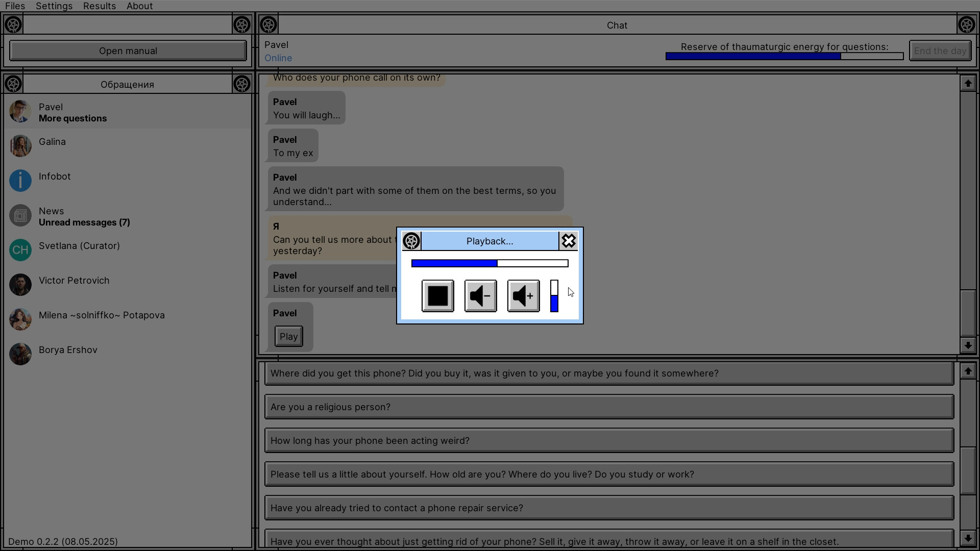Open the Settings menu
The height and width of the screenshot is (551, 980).
pos(54,6)
